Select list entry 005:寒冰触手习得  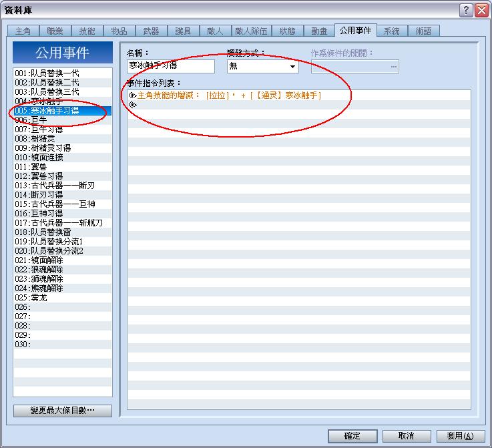(x=63, y=110)
